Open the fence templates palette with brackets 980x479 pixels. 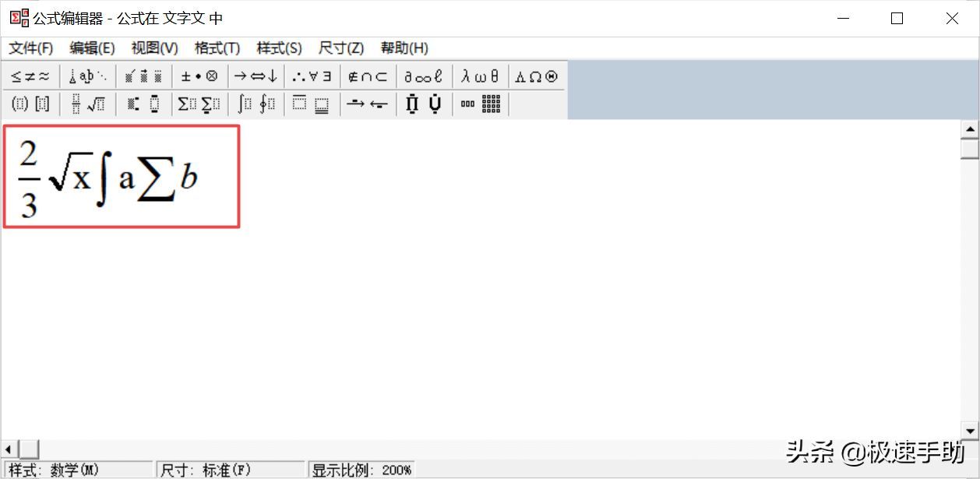tap(30, 104)
